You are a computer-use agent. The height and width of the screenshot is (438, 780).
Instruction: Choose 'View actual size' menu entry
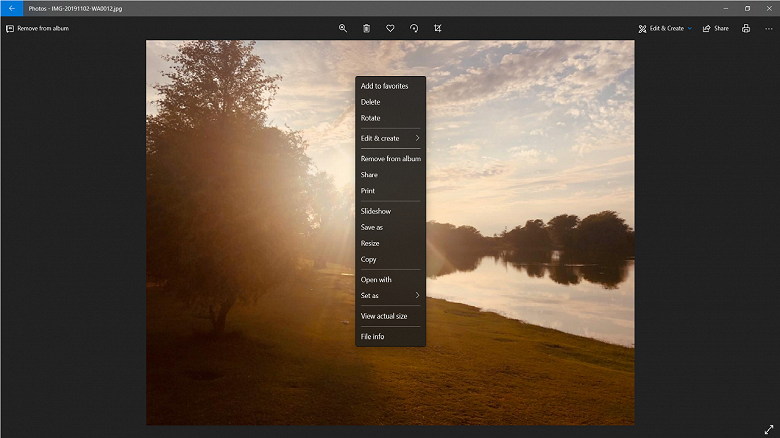(x=384, y=316)
